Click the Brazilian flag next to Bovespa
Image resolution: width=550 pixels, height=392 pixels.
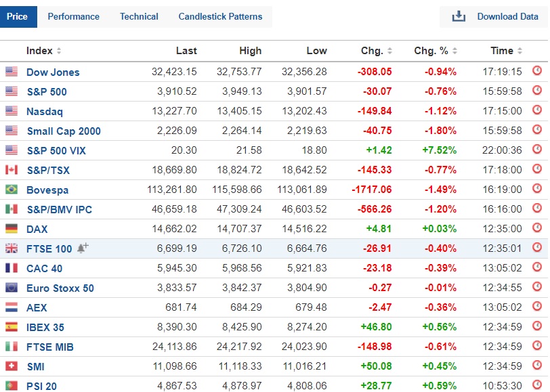tap(12, 190)
